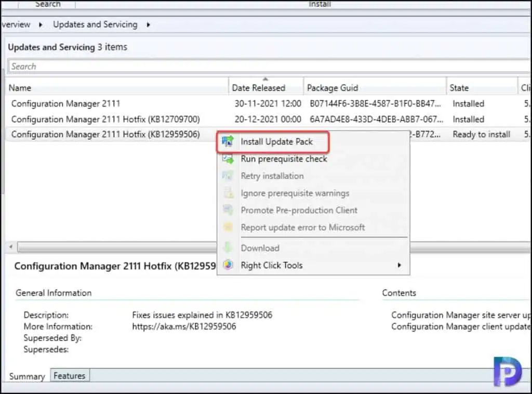Click the horizontal scrollbar track
The height and width of the screenshot is (394, 532).
[117, 247]
